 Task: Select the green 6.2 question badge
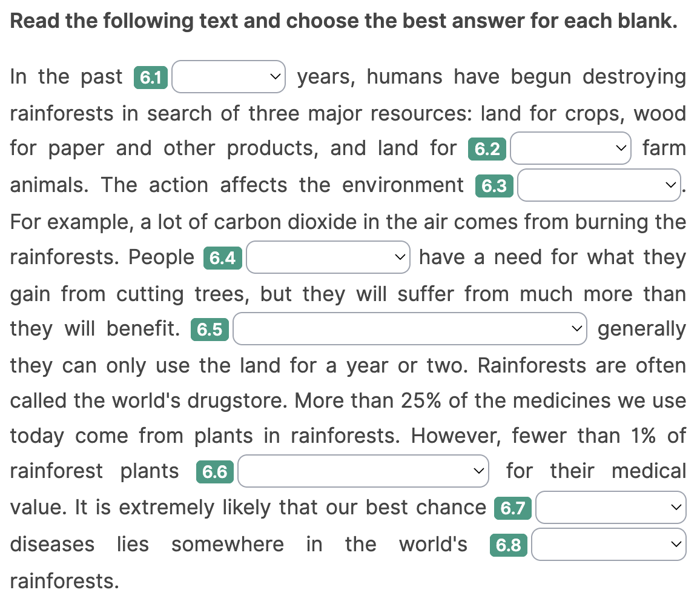(x=487, y=150)
